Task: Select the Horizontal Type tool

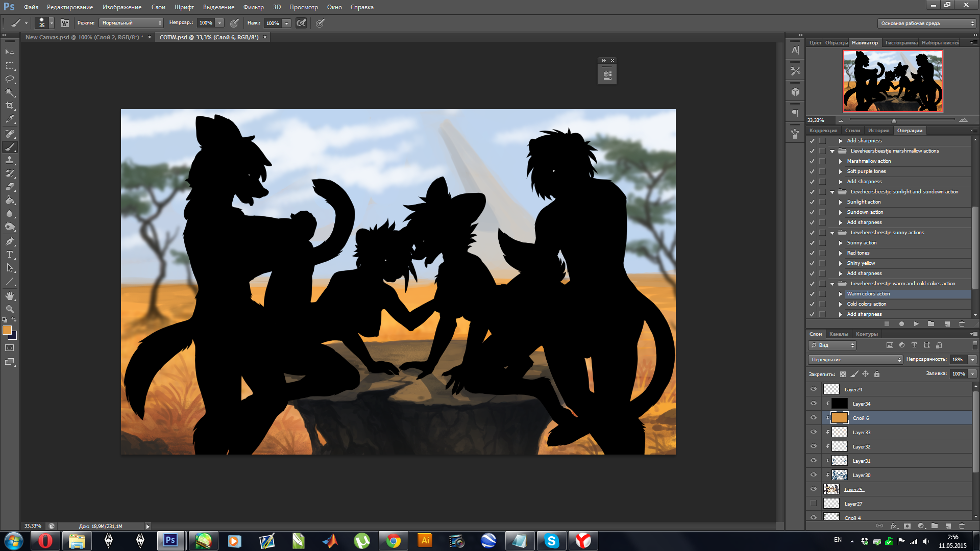Action: [10, 255]
